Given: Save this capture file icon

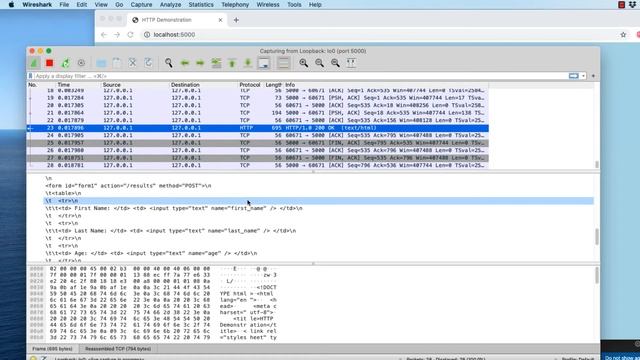Looking at the screenshot, I should pos(117,63).
